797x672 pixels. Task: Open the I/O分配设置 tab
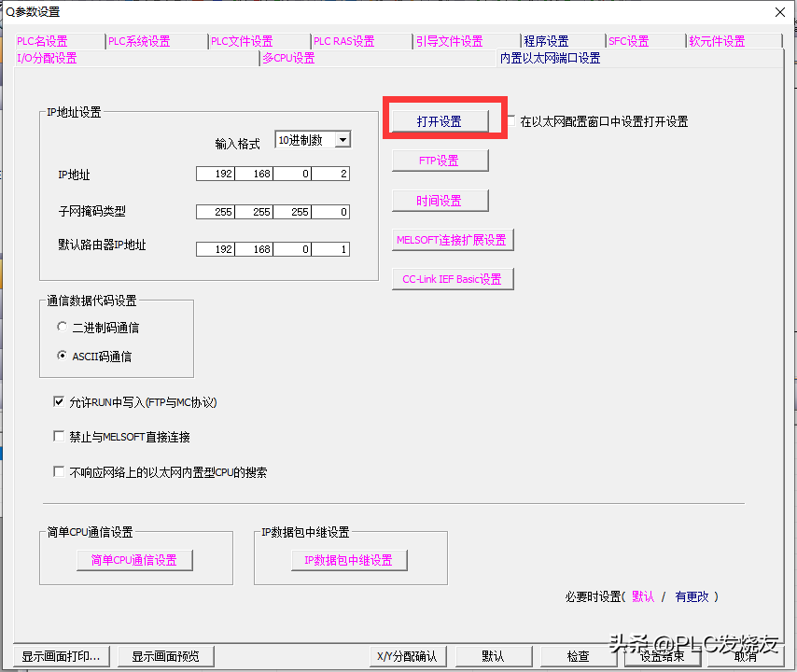point(47,58)
